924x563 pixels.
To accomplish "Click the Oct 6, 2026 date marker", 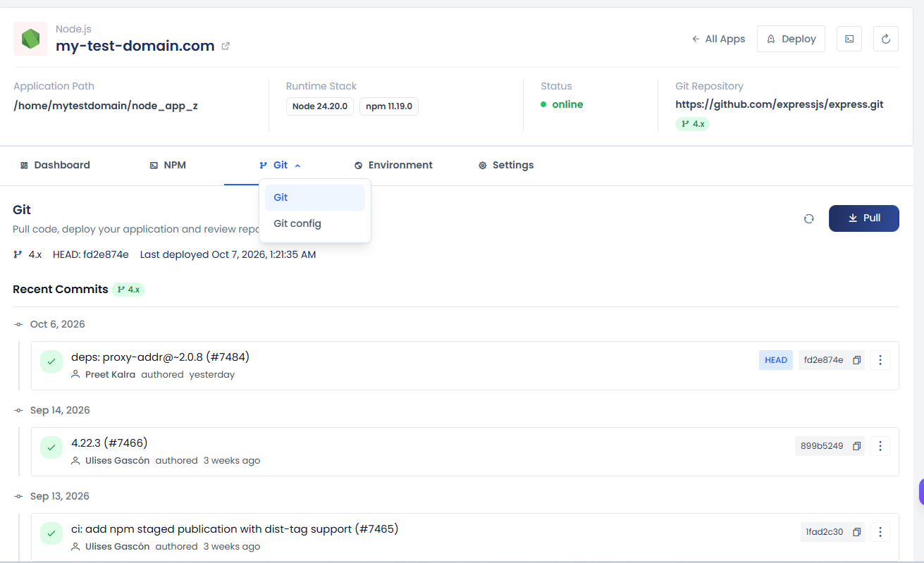I will tap(58, 324).
